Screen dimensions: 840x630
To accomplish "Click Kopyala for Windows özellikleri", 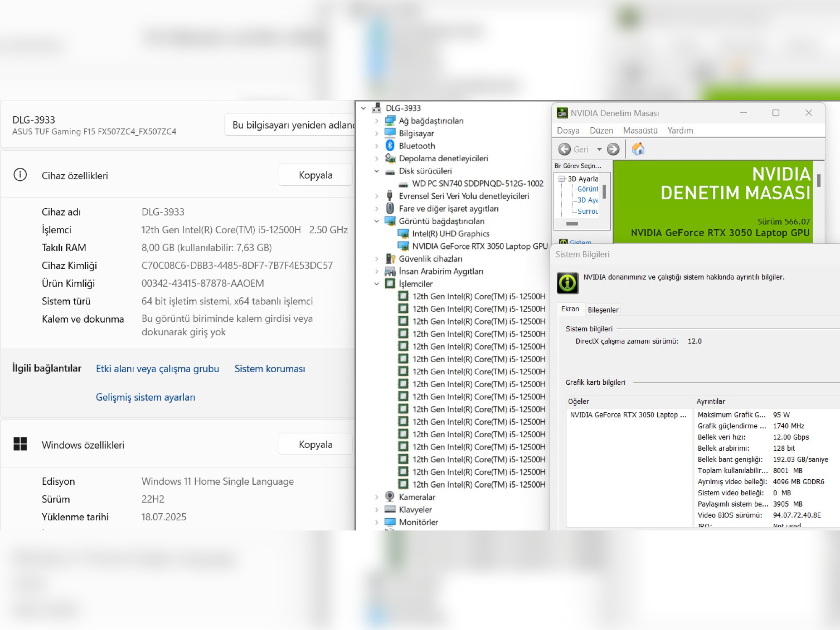I will [315, 444].
